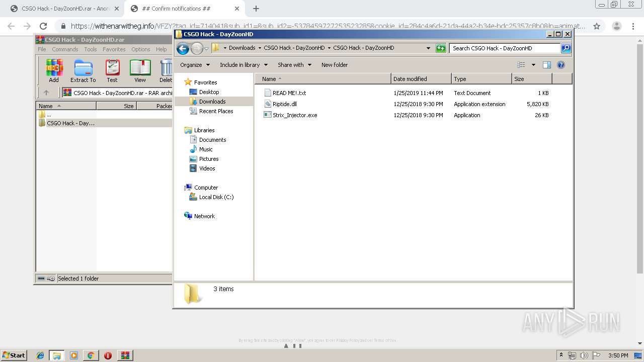
Task: Open the address bar history dropdown
Action: tap(428, 48)
